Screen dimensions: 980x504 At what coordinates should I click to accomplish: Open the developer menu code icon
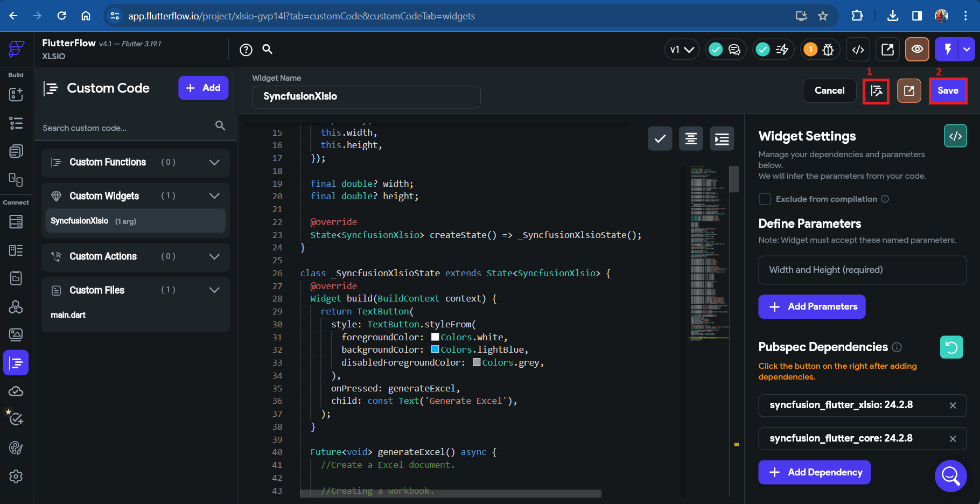(x=858, y=50)
